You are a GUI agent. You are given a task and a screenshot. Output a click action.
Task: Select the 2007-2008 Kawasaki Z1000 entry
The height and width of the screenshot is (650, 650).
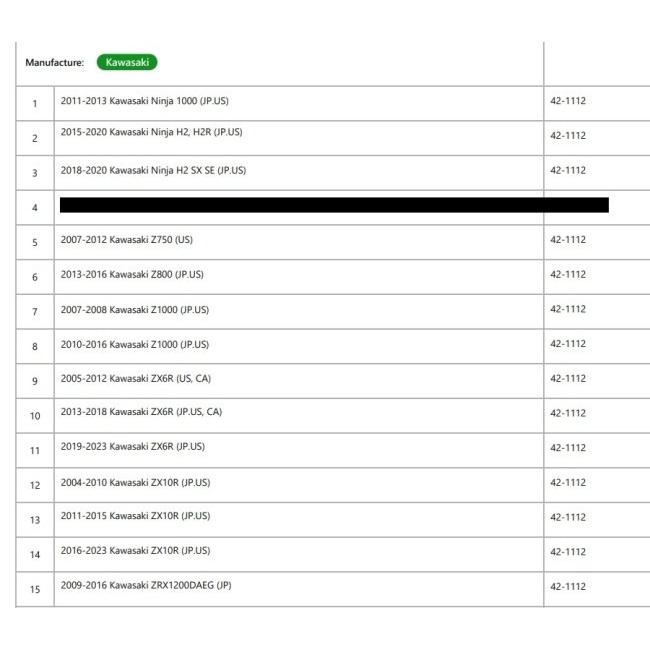135,310
